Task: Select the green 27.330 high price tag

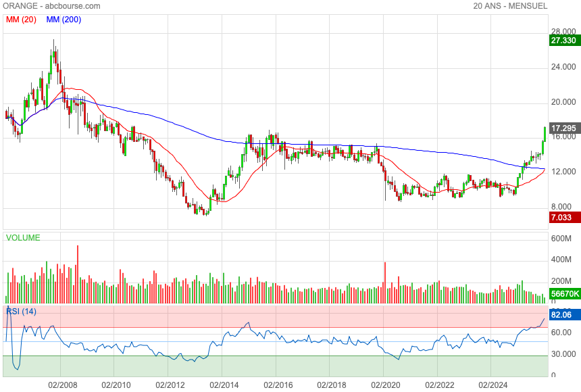Action: pyautogui.click(x=563, y=41)
